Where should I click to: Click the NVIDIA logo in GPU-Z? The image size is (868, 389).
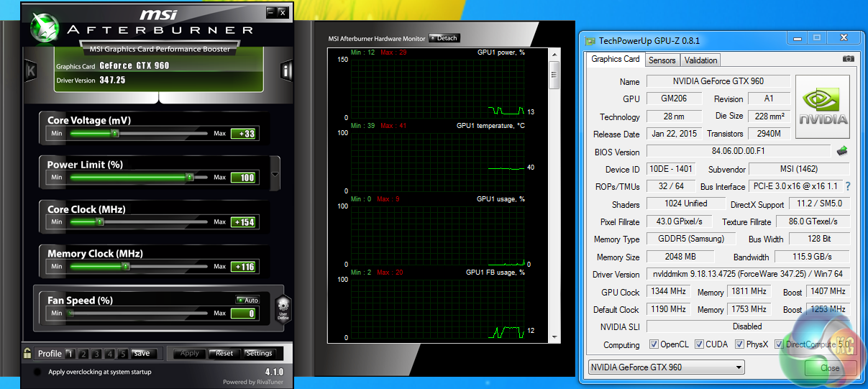click(822, 106)
